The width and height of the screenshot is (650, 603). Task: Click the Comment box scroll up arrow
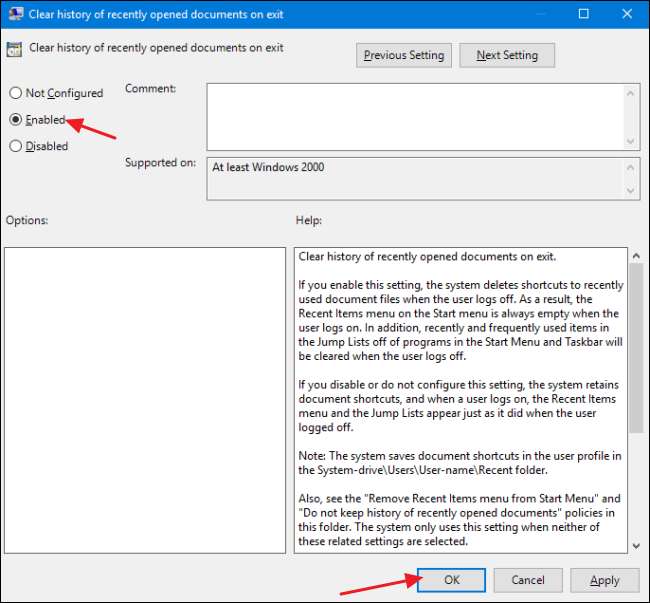pos(631,93)
